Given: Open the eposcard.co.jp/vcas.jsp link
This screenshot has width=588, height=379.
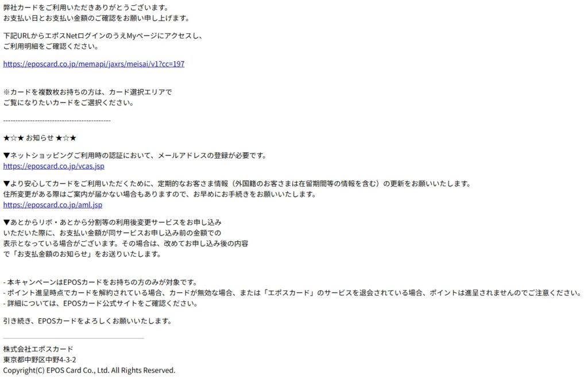Looking at the screenshot, I should point(53,166).
